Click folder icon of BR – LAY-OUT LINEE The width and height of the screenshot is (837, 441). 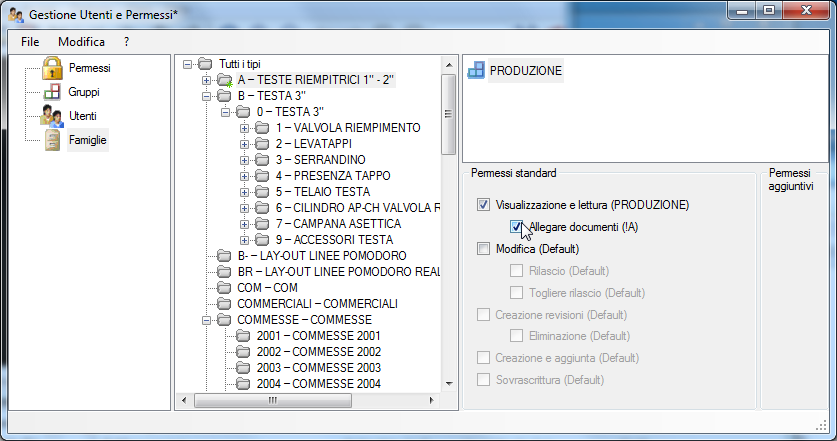tap(224, 272)
